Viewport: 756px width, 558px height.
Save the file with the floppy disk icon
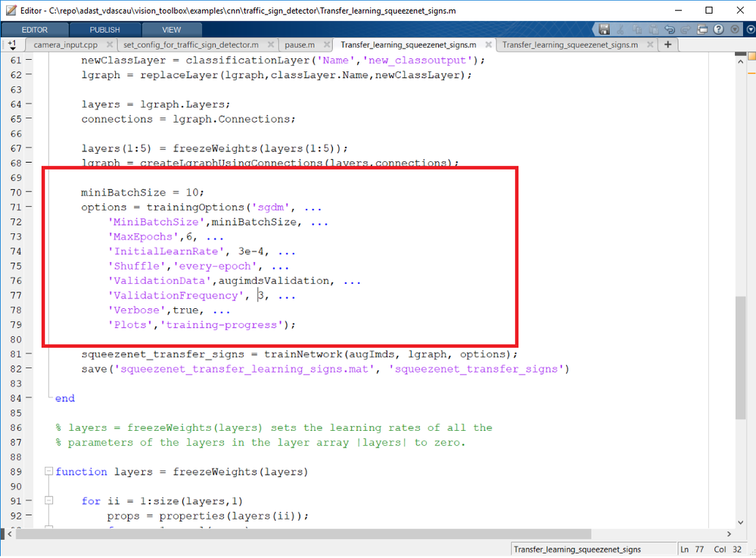(604, 30)
